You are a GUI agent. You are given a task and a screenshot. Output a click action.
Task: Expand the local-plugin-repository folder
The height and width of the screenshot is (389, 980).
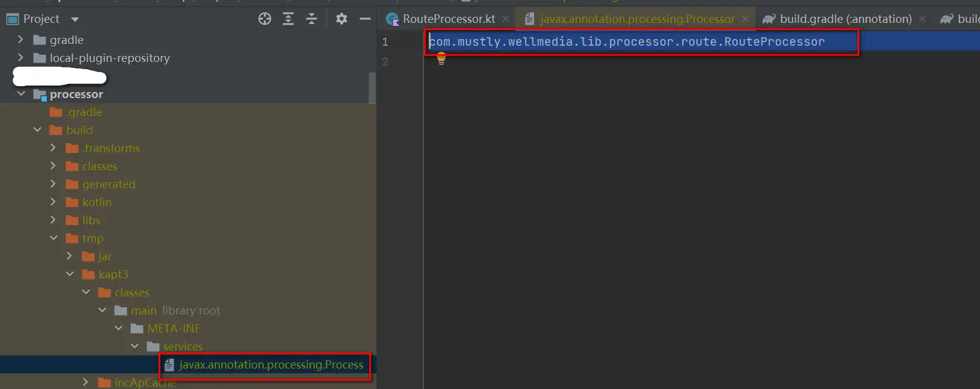pyautogui.click(x=21, y=58)
